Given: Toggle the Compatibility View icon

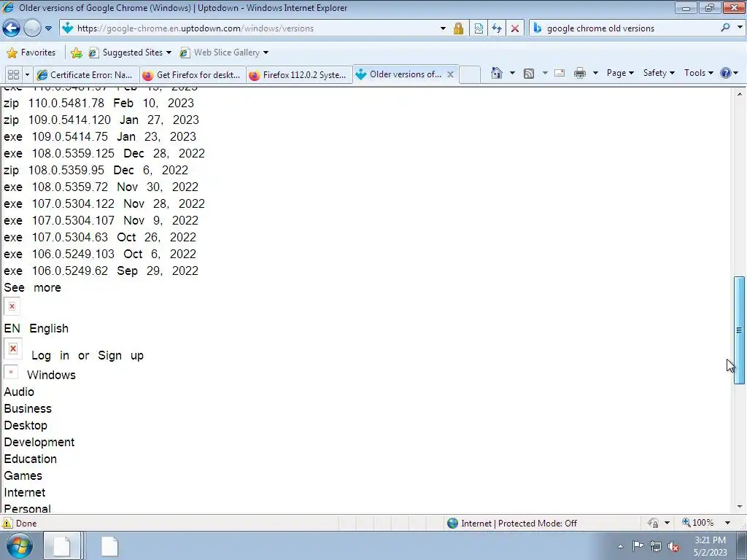Looking at the screenshot, I should pos(479,28).
